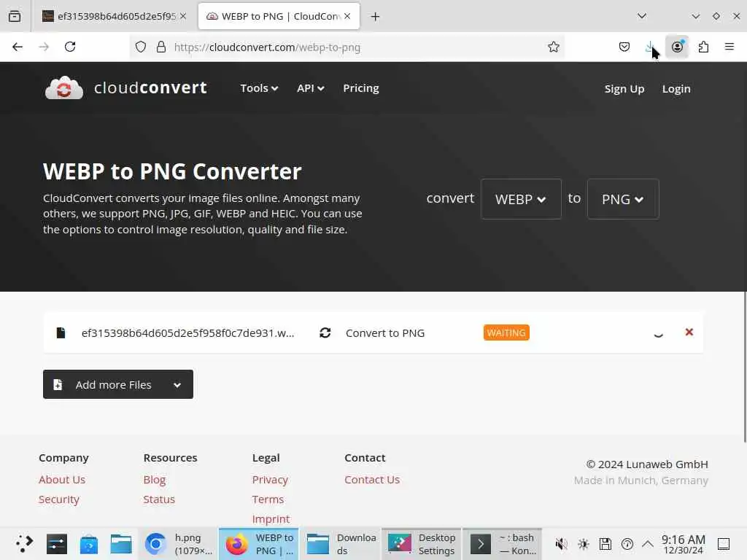
Task: Open the Firefox account icon
Action: point(677,47)
